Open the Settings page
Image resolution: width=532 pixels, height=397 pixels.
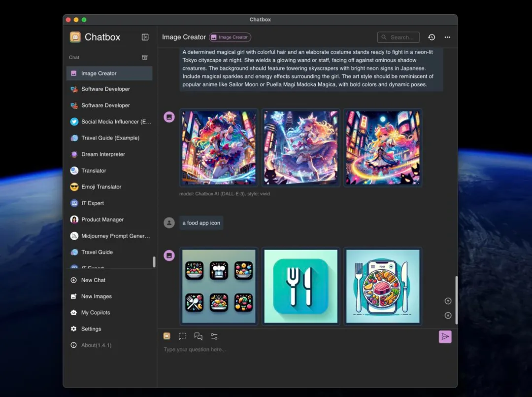tap(91, 329)
